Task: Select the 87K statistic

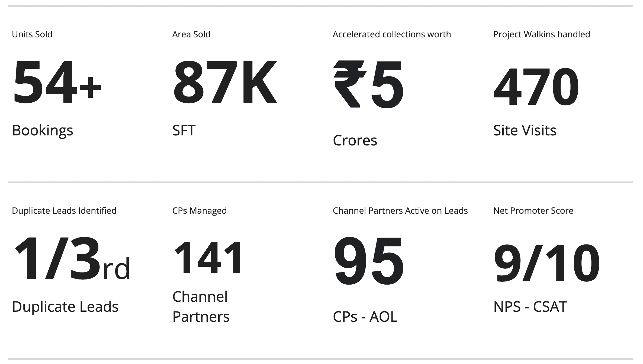Action: coord(225,82)
